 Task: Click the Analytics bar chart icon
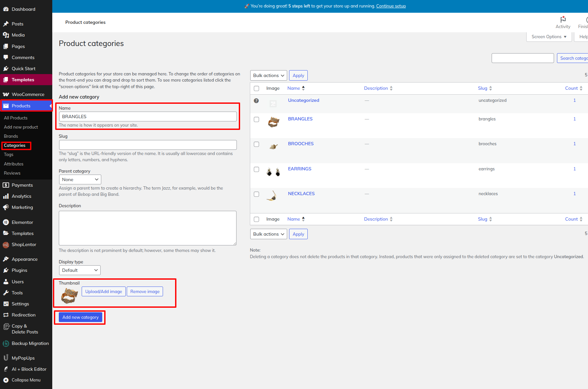[x=6, y=196]
